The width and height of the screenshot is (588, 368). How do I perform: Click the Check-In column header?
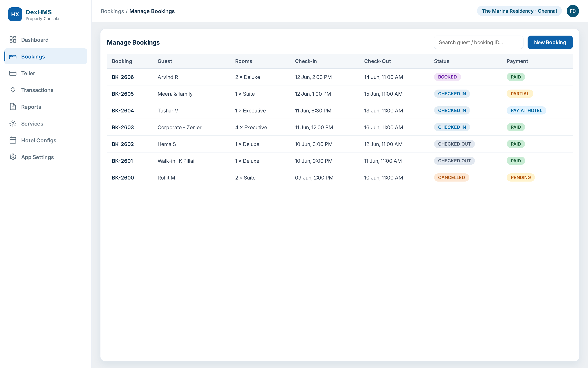pos(306,61)
